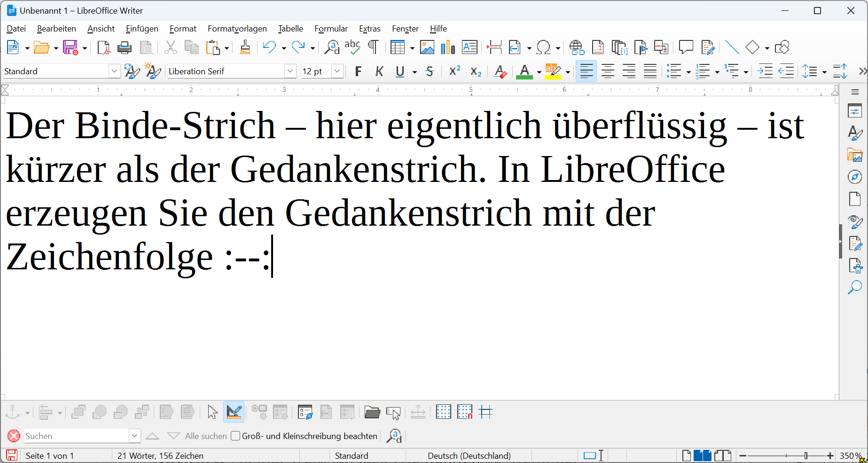Viewport: 868px width, 463px height.
Task: Insert a table
Action: 398,47
